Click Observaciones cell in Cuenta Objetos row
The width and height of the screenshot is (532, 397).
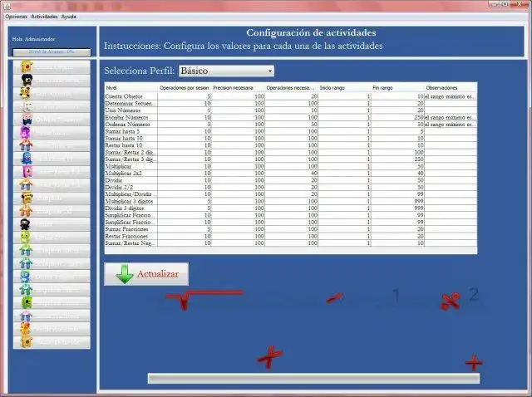coord(451,96)
